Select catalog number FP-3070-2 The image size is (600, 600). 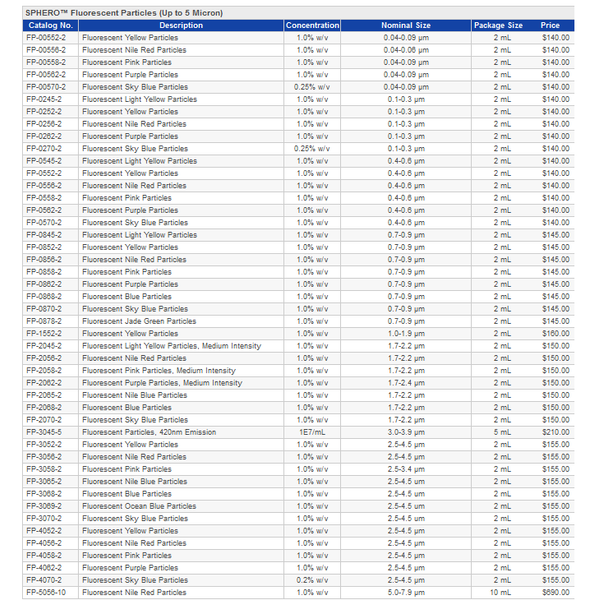[x=44, y=518]
